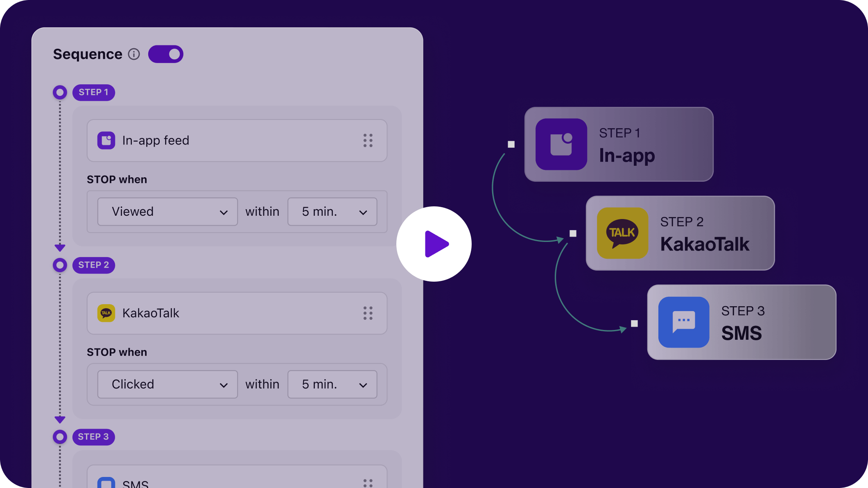Click the chevron arrow in Viewed dropdown
The width and height of the screenshot is (868, 488).
point(224,212)
